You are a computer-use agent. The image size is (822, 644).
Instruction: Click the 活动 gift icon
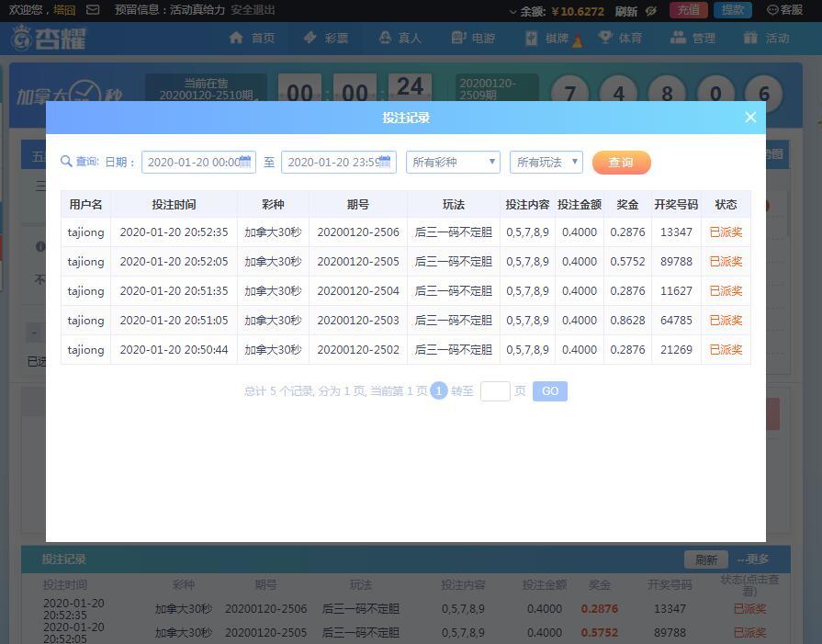click(751, 38)
